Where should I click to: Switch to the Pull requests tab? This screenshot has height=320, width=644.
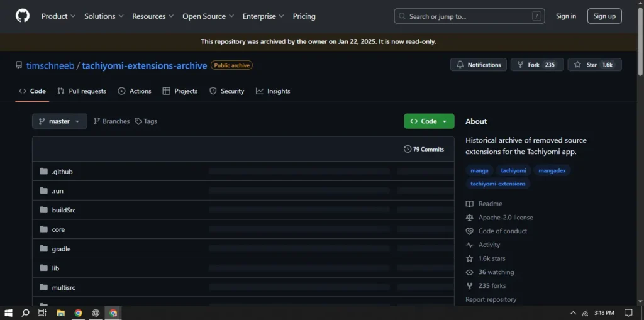coord(82,91)
